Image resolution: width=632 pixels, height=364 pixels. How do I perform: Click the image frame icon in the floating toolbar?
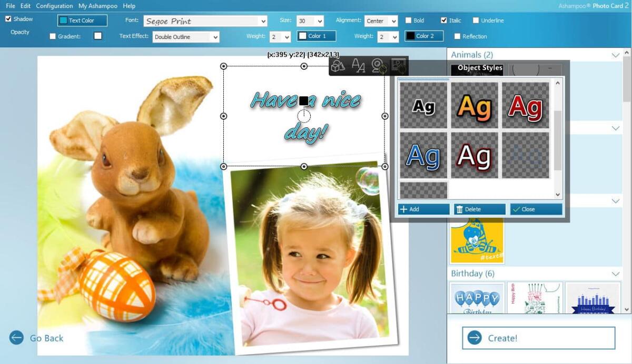[x=398, y=65]
